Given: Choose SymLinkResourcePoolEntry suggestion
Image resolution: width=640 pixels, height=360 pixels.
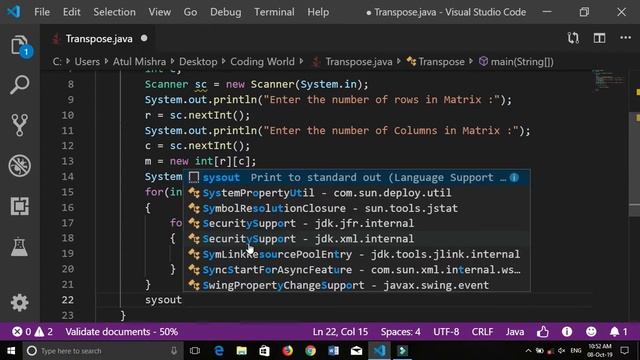Looking at the screenshot, I should point(357,254).
